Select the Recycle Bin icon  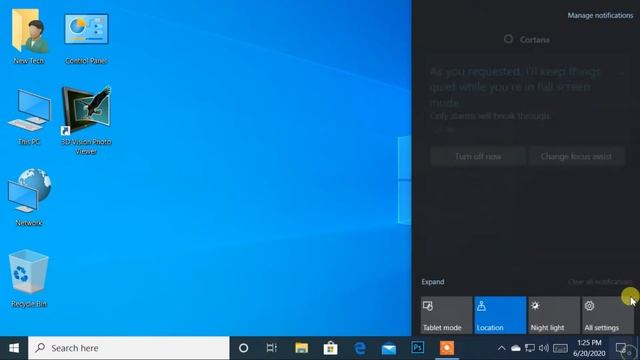click(x=29, y=271)
